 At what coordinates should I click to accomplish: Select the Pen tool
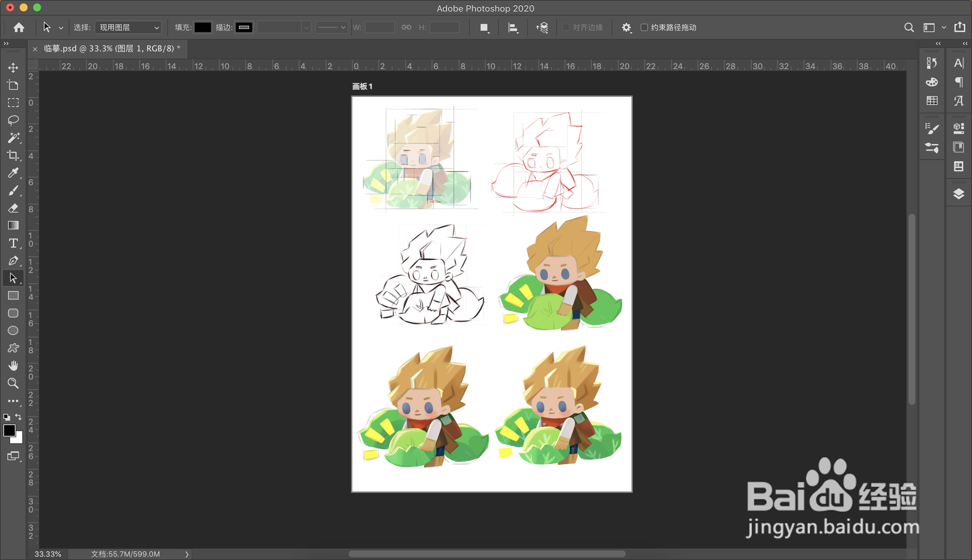click(x=13, y=261)
